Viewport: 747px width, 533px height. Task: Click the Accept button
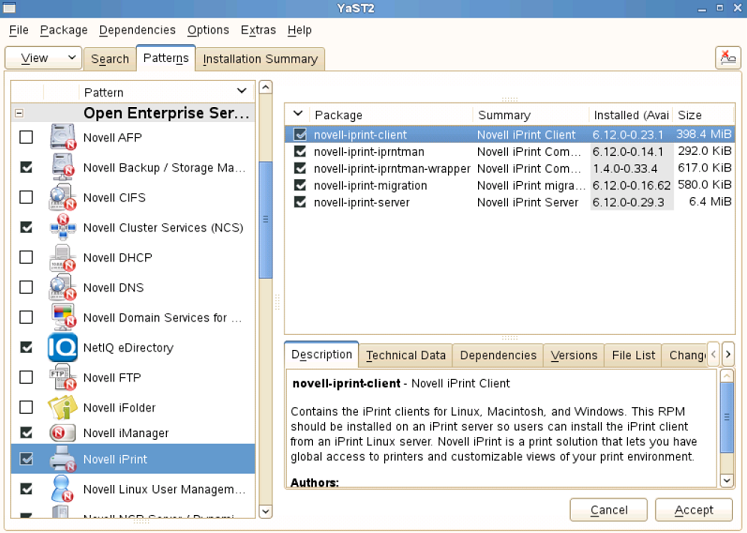coord(694,510)
